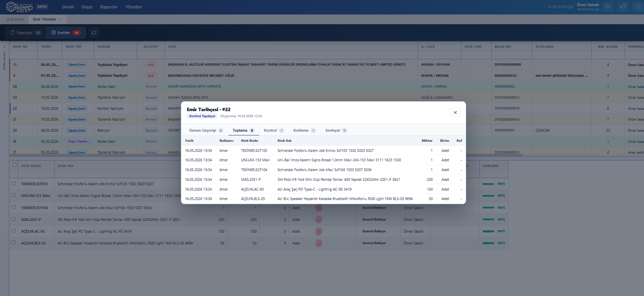Check the box for AÇELYA.AC-93 in the bottom table
The image size is (644, 296).
pyautogui.click(x=14, y=231)
